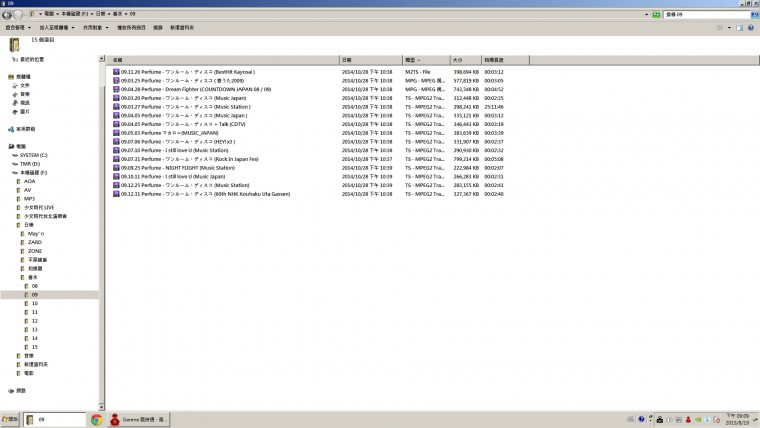Open folder 12 in tree
Image resolution: width=760 pixels, height=428 pixels.
pyautogui.click(x=34, y=321)
